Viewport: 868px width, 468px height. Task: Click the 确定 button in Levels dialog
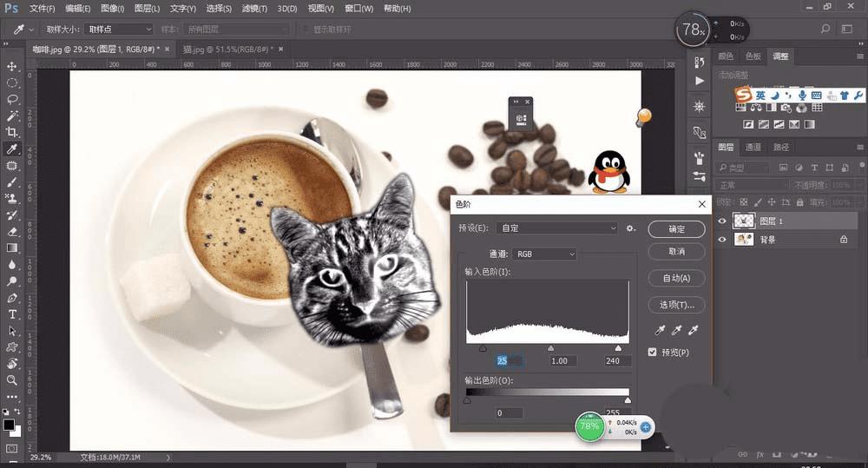click(676, 228)
